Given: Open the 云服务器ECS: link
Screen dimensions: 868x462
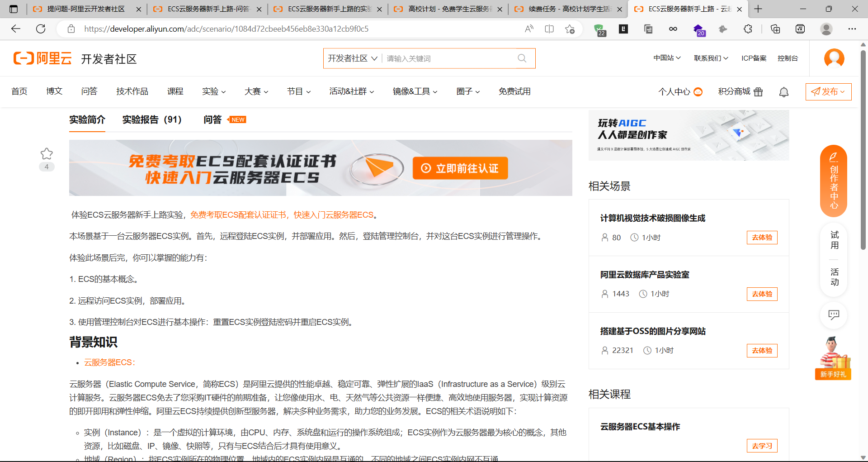Looking at the screenshot, I should point(109,362).
